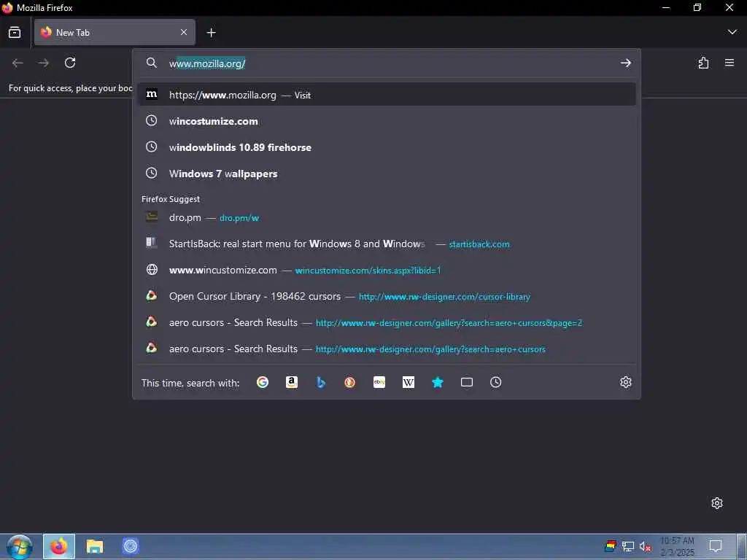Visit https://www.mozilla.org suggestion
This screenshot has height=560, width=747.
(x=387, y=95)
